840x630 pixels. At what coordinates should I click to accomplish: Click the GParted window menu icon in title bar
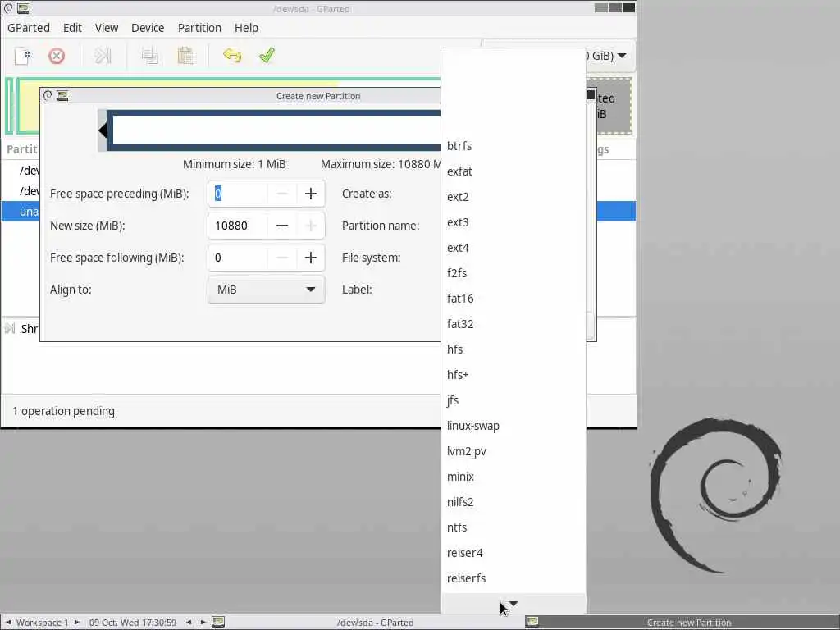click(x=22, y=8)
